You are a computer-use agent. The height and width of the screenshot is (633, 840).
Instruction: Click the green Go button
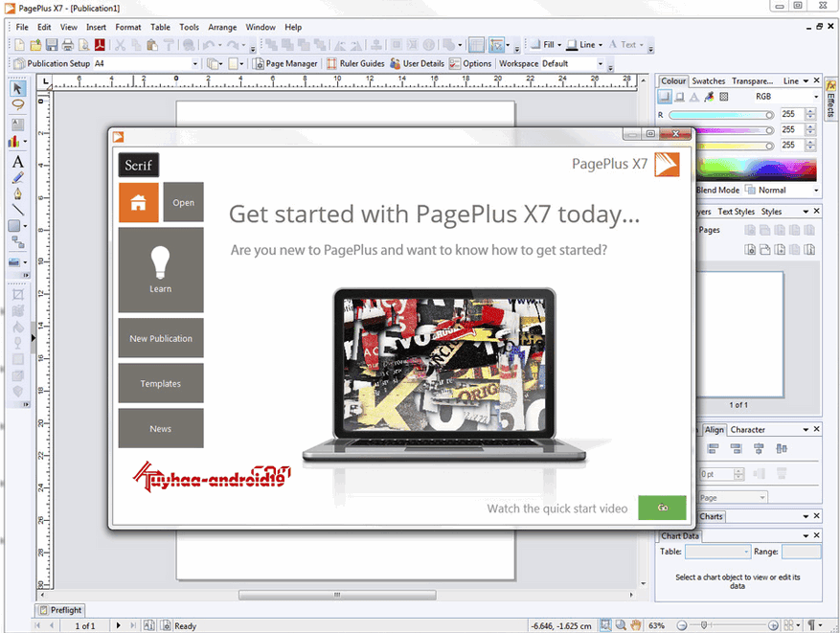[662, 508]
